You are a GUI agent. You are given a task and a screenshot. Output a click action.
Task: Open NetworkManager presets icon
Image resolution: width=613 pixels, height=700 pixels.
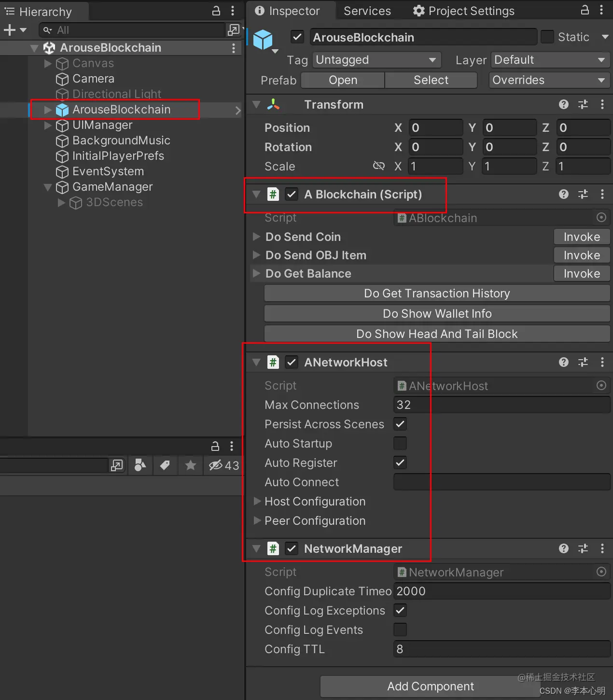583,548
